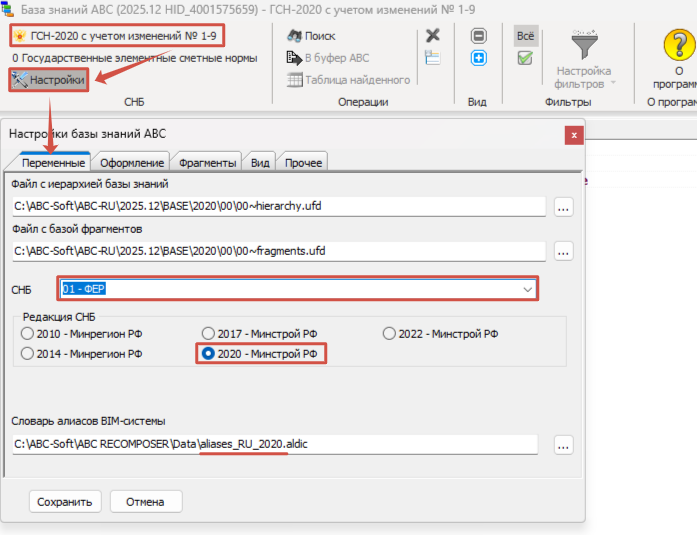
Task: Click the Файл с иерархией базы знаний label
Action: [x=90, y=184]
